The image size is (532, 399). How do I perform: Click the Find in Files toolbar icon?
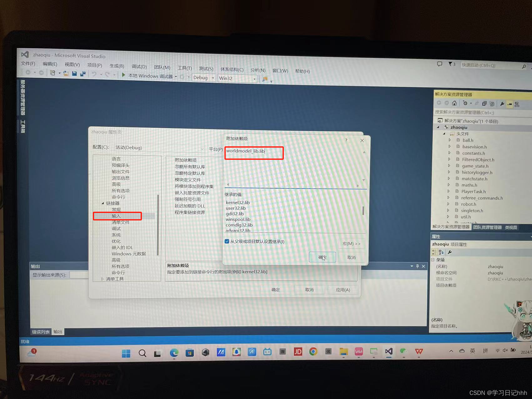[265, 79]
